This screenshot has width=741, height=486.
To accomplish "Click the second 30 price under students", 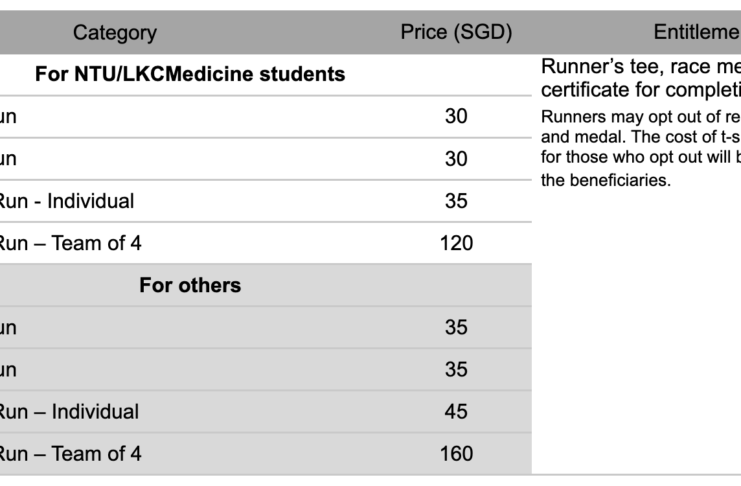I will (456, 159).
